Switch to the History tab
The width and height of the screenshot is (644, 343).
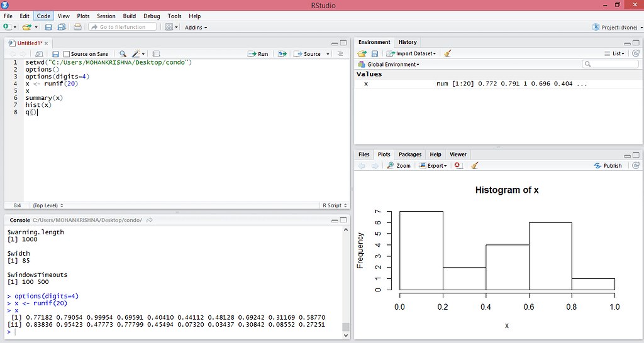click(408, 42)
